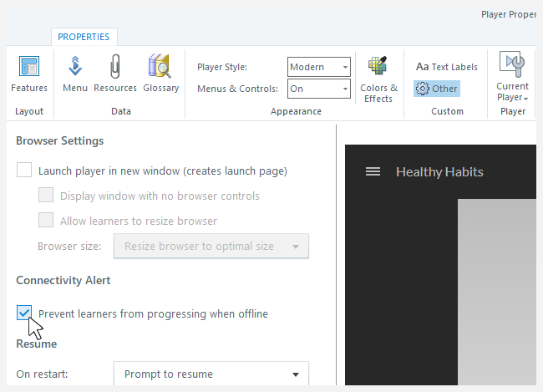Switch to the Properties tab

tap(84, 37)
